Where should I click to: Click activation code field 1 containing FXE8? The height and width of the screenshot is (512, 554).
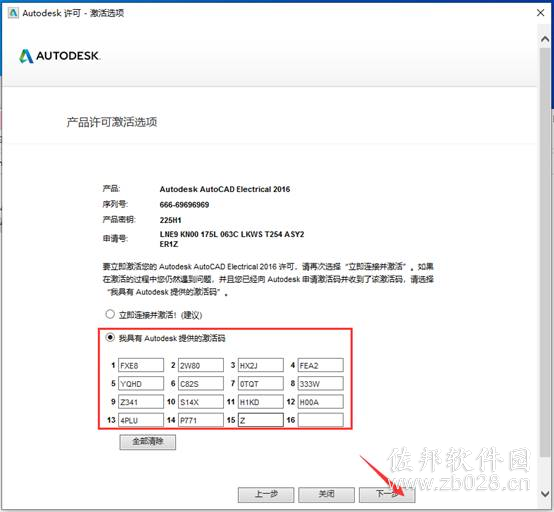tap(141, 365)
